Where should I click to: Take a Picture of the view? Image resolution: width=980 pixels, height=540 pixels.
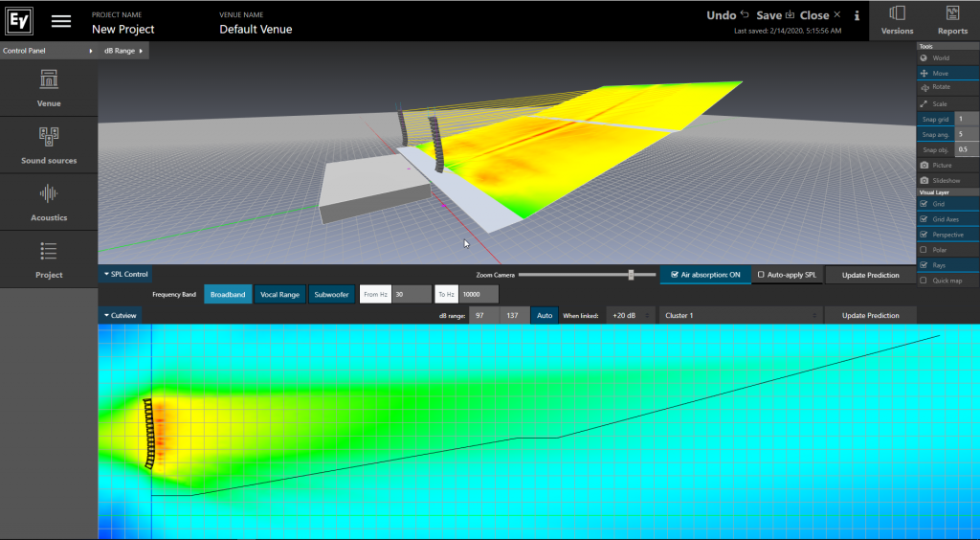tap(948, 165)
